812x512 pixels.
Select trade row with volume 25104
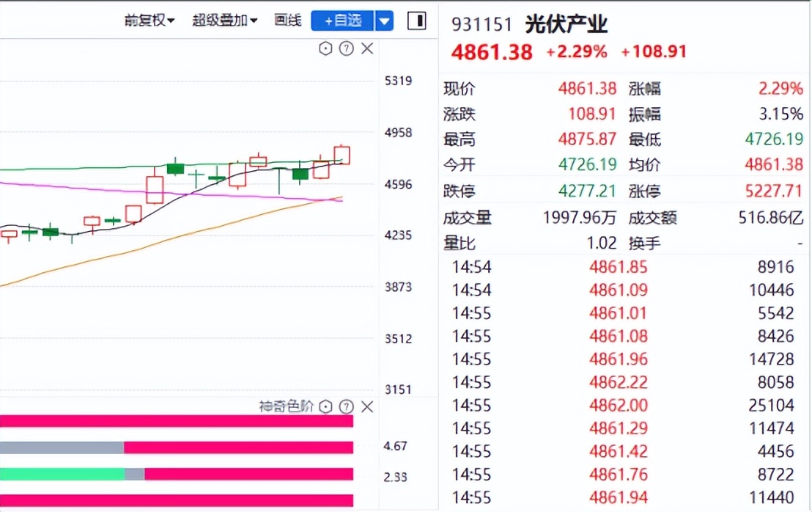pyautogui.click(x=622, y=405)
